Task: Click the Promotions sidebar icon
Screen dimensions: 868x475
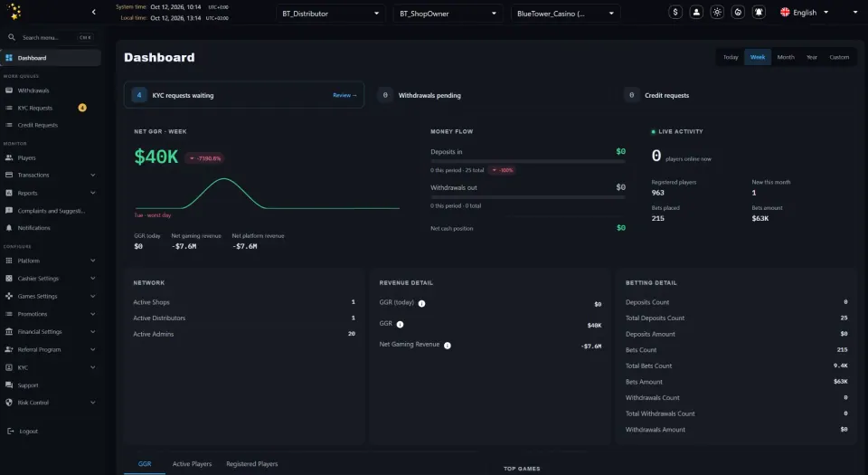Action: (9, 314)
